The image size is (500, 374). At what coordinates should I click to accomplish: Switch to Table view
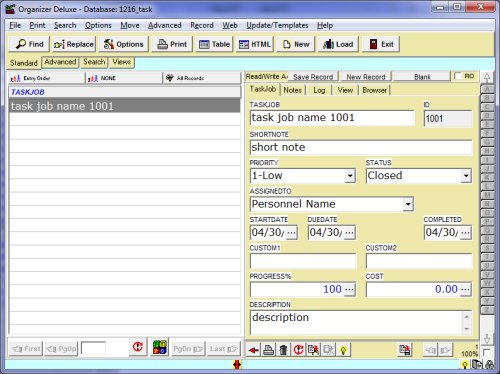(214, 44)
